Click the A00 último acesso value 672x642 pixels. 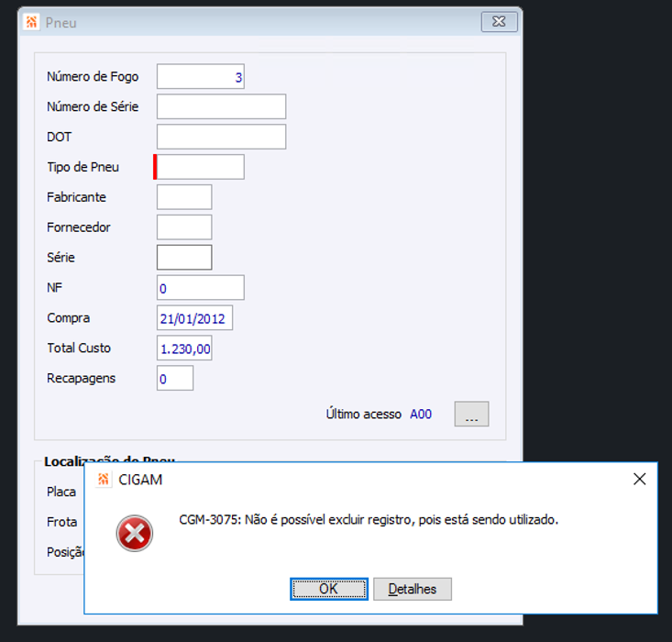421,415
